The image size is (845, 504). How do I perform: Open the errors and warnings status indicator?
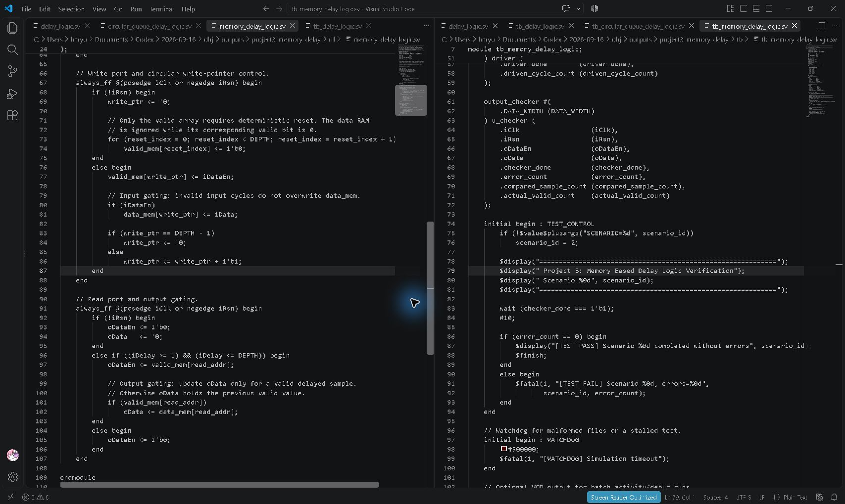click(36, 497)
